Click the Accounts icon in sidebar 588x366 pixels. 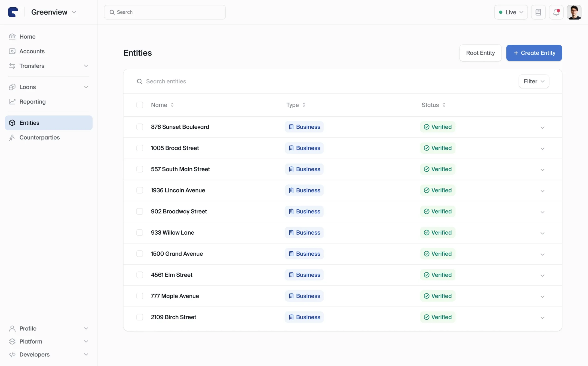(x=12, y=51)
